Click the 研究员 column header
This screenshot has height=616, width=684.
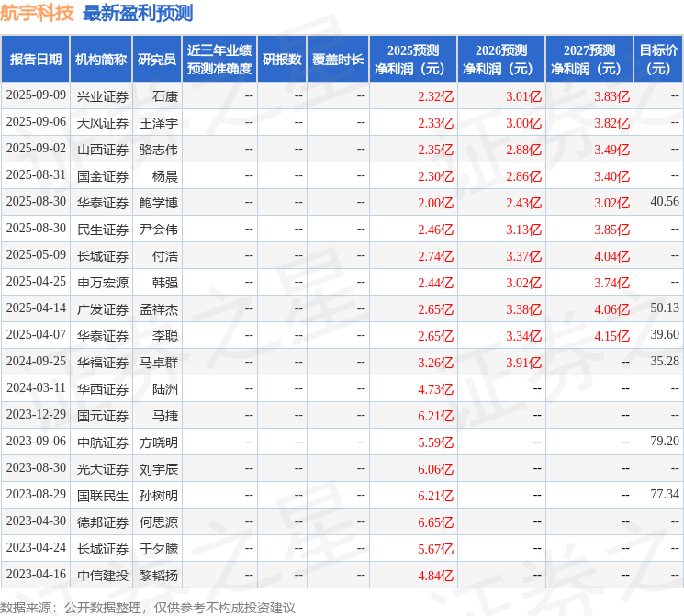tap(157, 60)
